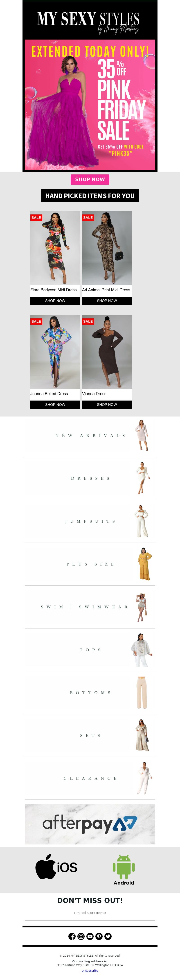View the Ari Animal Print Midi Dress image
Screen dimensions: 180x980
107,248
